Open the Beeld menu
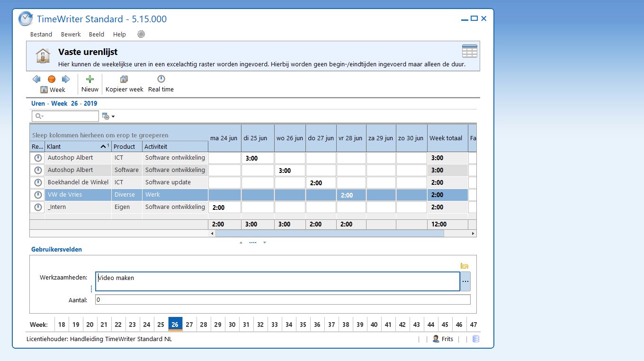 pyautogui.click(x=97, y=35)
